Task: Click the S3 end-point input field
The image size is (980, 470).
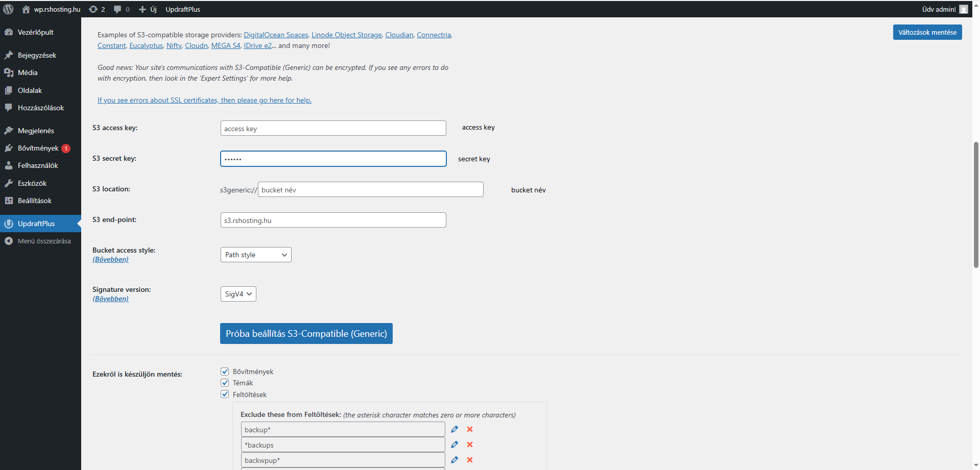Action: point(332,219)
